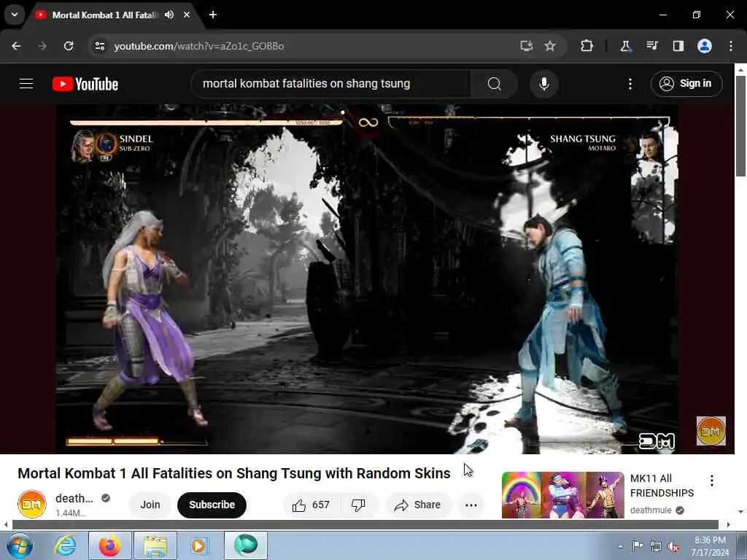The height and width of the screenshot is (560, 747).
Task: Open the Chrome profile avatar
Action: [x=705, y=46]
